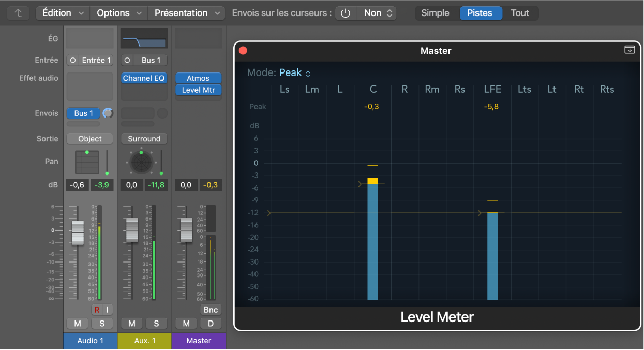The width and height of the screenshot is (644, 350).
Task: Click the up arrow back button
Action: (x=19, y=13)
